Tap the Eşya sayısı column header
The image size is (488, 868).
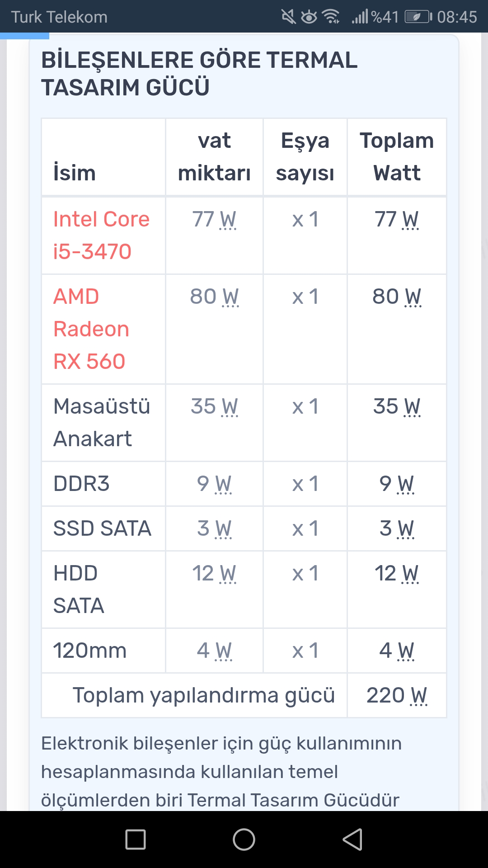pos(305,157)
